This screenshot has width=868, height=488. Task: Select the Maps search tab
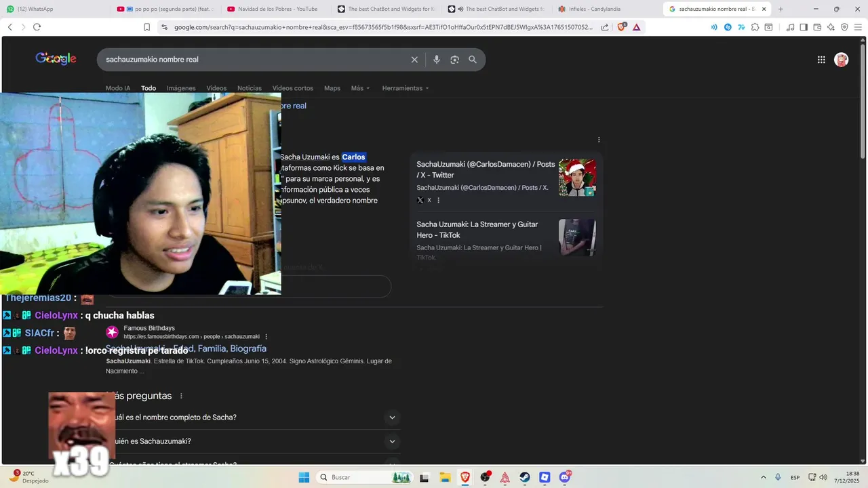coord(332,88)
